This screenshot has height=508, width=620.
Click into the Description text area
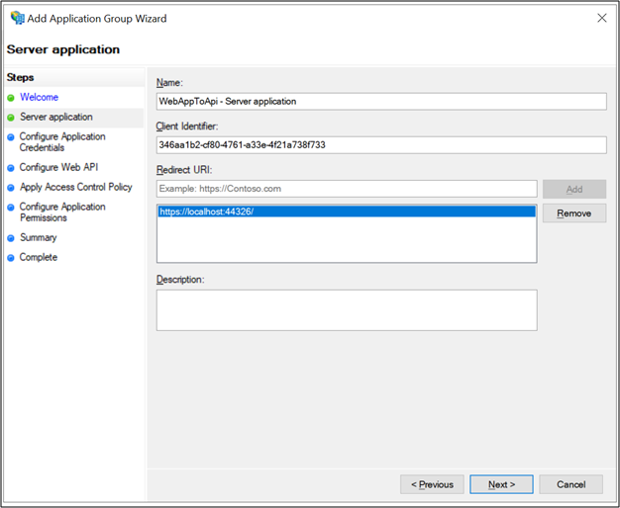click(347, 310)
